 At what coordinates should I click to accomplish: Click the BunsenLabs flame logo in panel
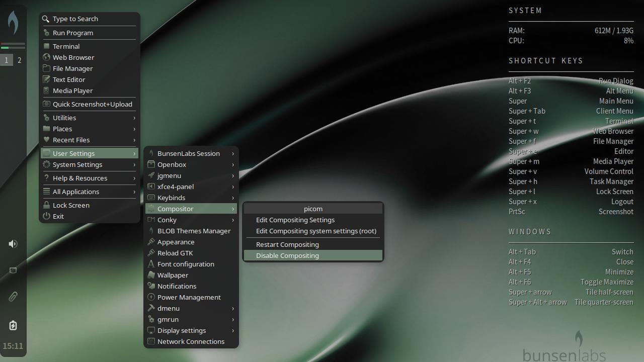pos(13,23)
